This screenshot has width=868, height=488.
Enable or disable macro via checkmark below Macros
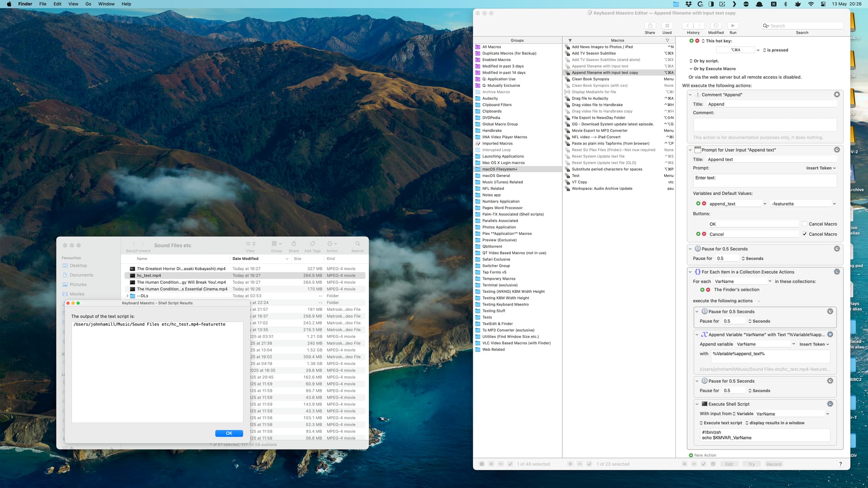click(x=589, y=464)
